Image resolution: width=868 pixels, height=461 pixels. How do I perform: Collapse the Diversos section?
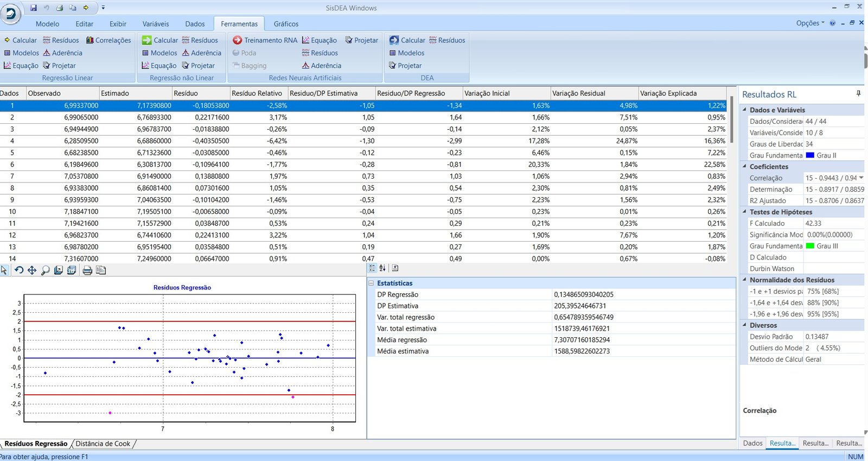[x=745, y=325]
